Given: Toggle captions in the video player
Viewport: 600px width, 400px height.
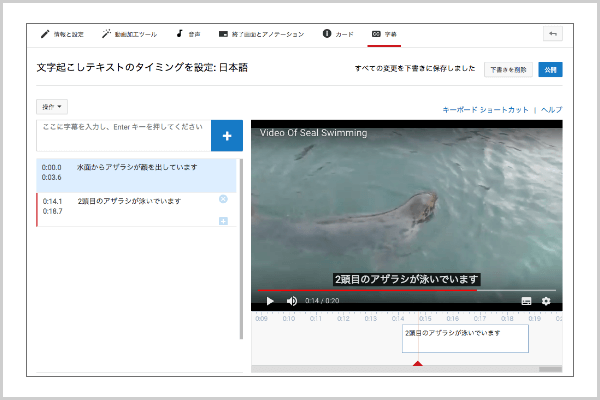Looking at the screenshot, I should point(526,301).
